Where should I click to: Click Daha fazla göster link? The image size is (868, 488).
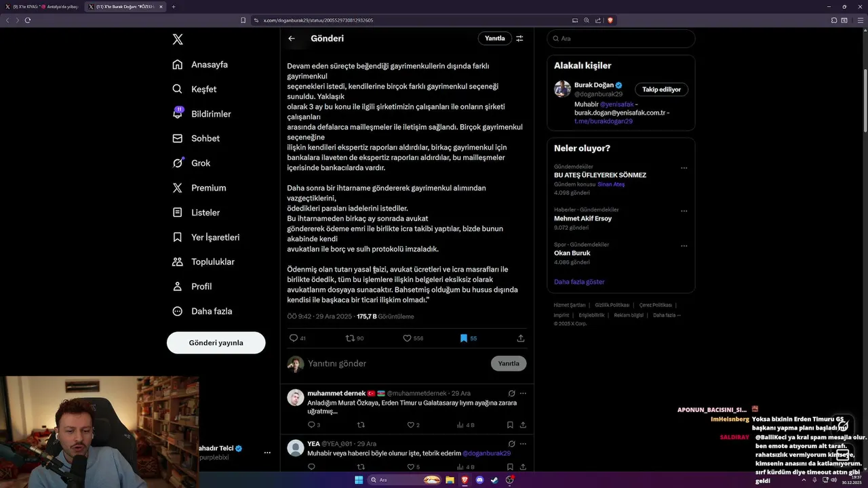click(x=579, y=282)
